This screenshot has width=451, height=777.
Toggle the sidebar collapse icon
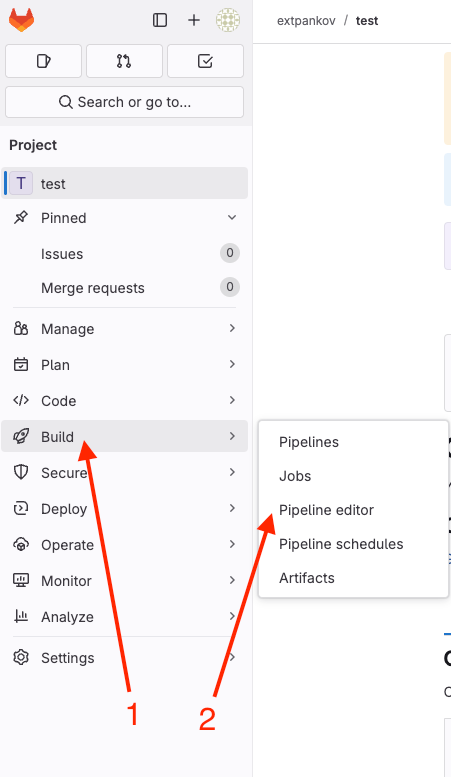click(160, 20)
